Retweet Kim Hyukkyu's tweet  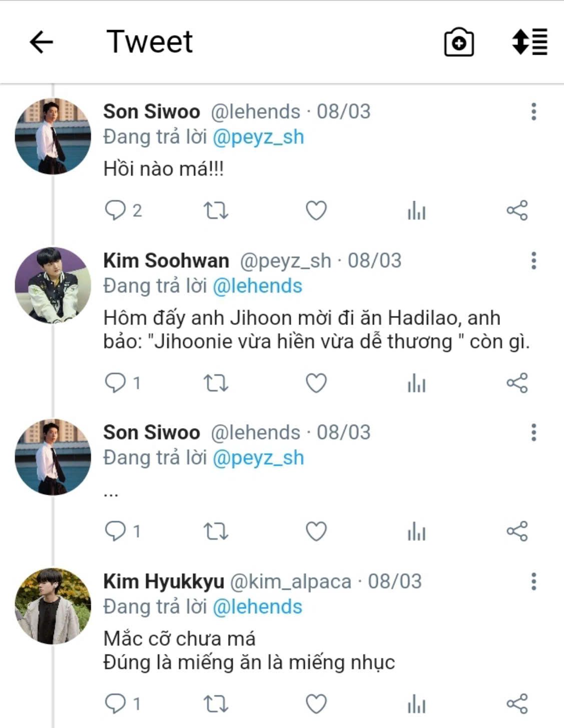216,703
